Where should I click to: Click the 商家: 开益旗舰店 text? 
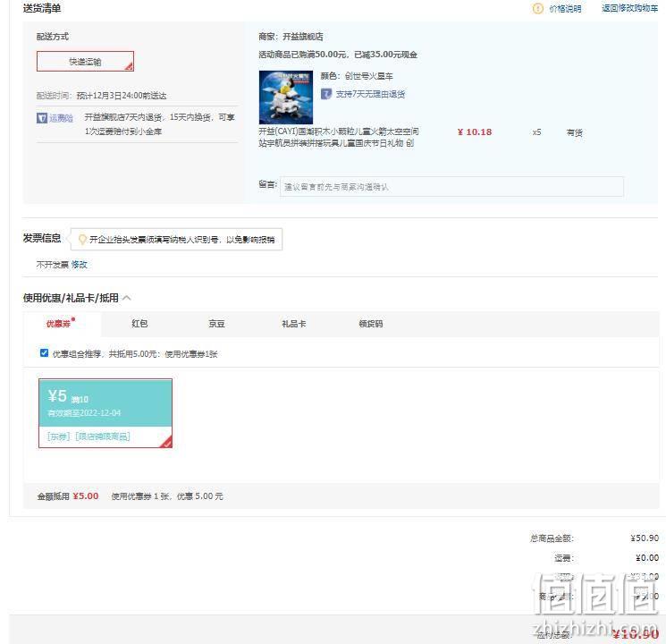click(291, 37)
